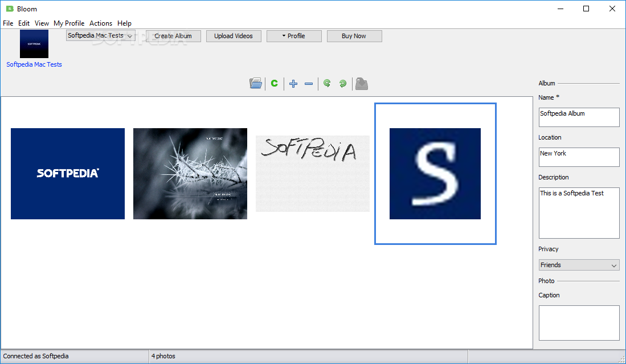This screenshot has height=364, width=626.
Task: Rotate photo counterclockwise with green arrow icon
Action: (327, 83)
